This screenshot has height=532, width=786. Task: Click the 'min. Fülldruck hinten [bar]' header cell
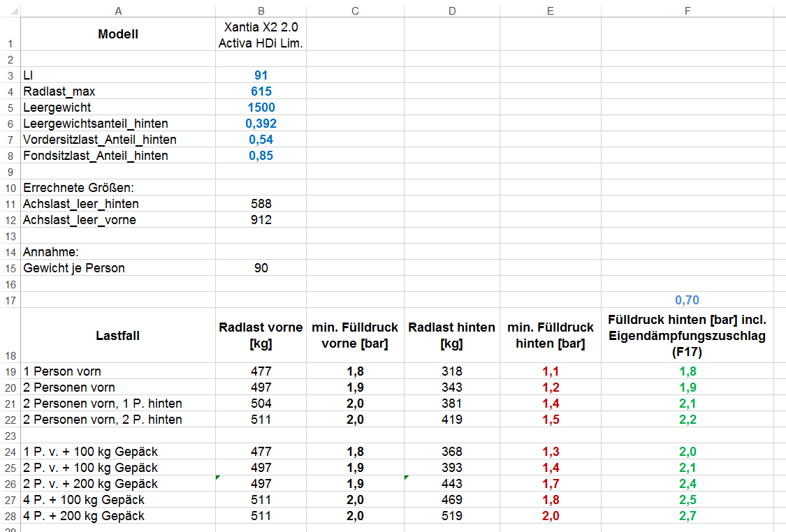(x=550, y=336)
